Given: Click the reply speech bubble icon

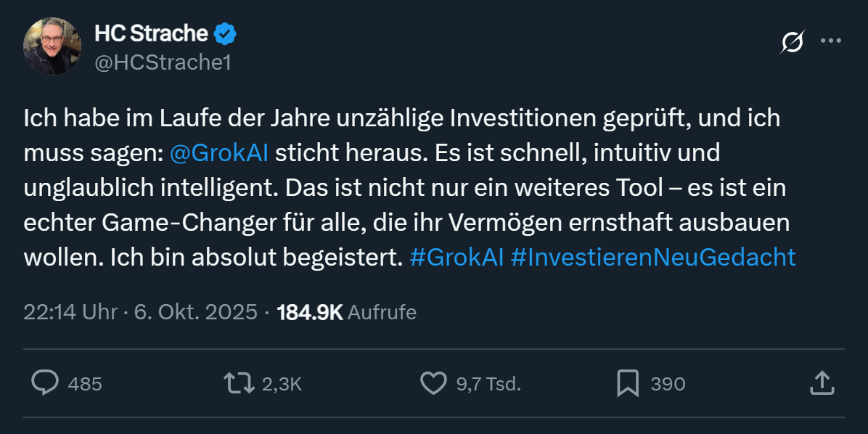Looking at the screenshot, I should pyautogui.click(x=45, y=383).
